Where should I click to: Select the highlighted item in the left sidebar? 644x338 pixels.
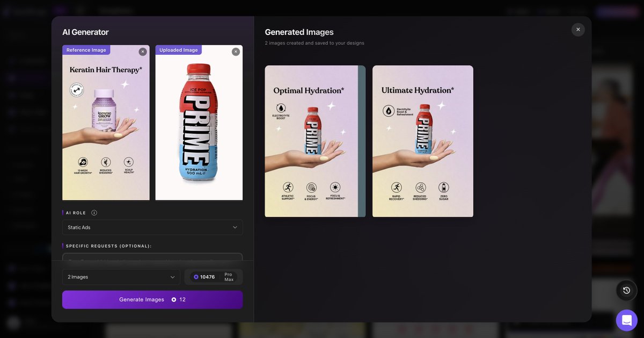pos(30,77)
